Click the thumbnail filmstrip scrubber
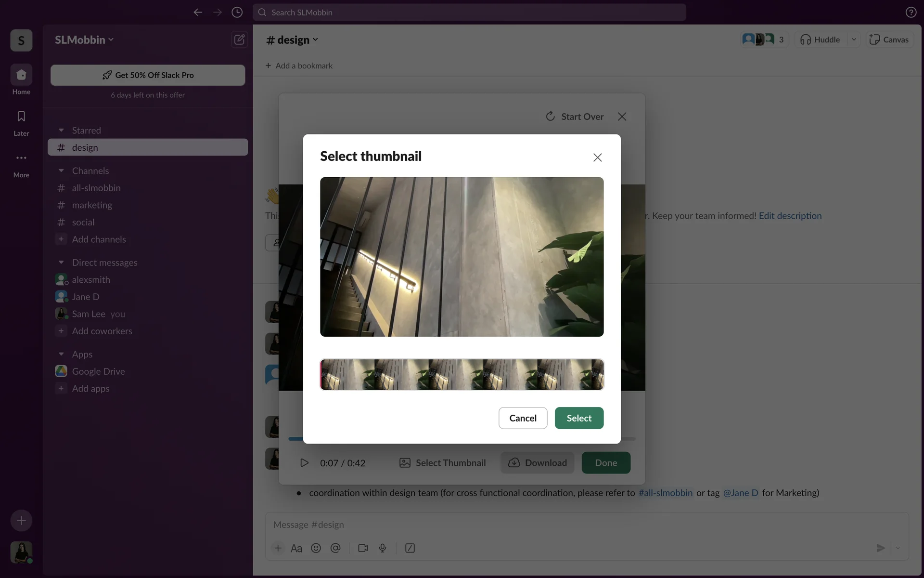 click(x=462, y=374)
